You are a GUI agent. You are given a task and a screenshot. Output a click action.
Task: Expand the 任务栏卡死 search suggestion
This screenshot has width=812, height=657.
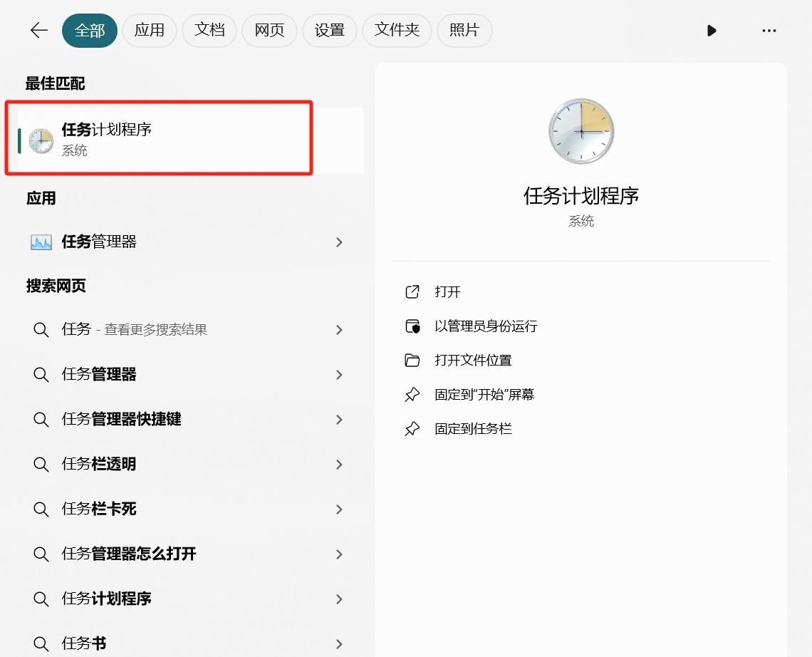(x=339, y=509)
